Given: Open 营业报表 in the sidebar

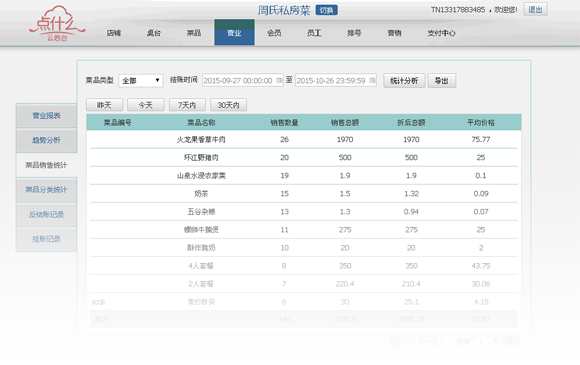Looking at the screenshot, I should pyautogui.click(x=46, y=116).
